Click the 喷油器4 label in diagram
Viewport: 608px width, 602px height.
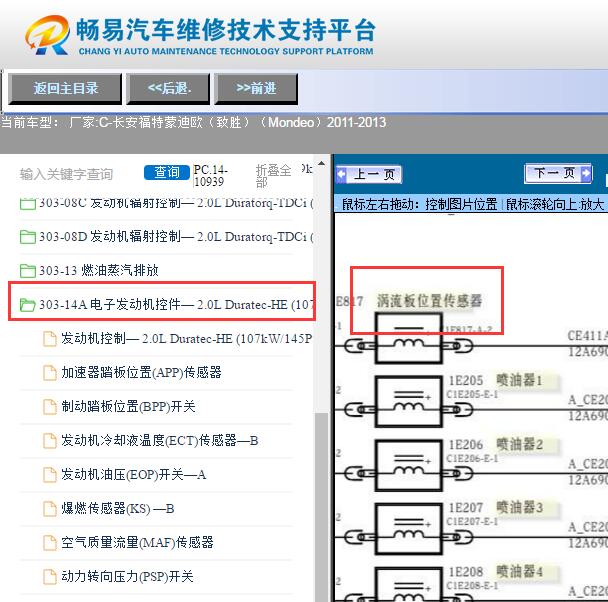coord(519,572)
